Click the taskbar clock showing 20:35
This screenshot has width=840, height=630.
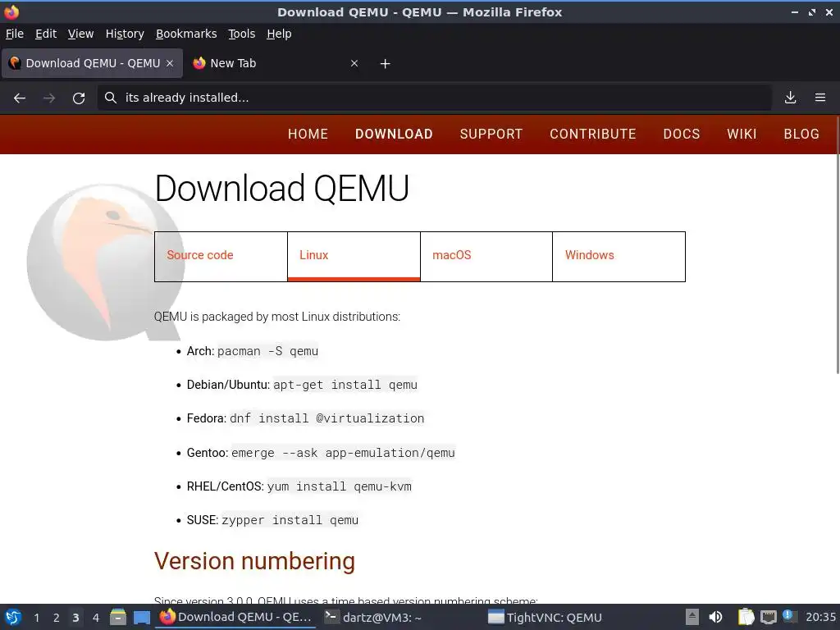point(820,617)
